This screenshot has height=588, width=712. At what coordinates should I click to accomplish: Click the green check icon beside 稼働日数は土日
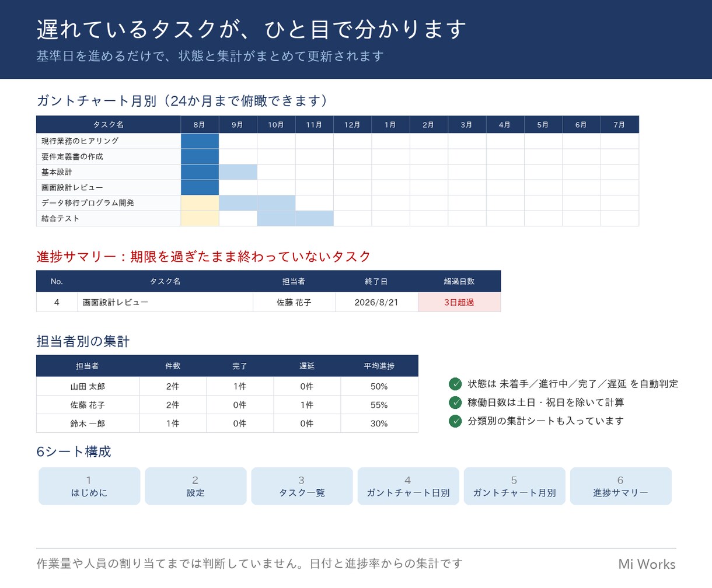pos(455,402)
